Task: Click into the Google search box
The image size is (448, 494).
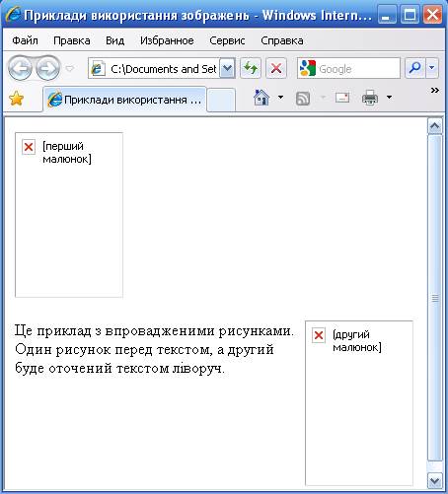Action: coord(358,68)
